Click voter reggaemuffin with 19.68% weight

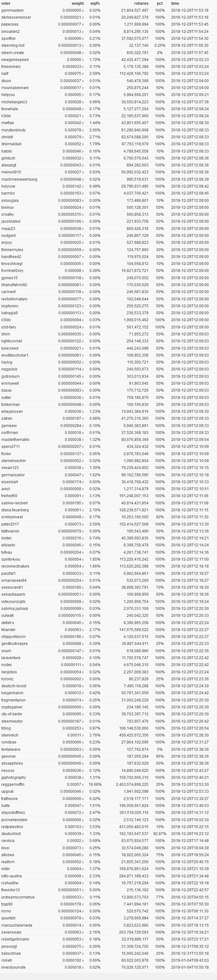tap(13, 785)
